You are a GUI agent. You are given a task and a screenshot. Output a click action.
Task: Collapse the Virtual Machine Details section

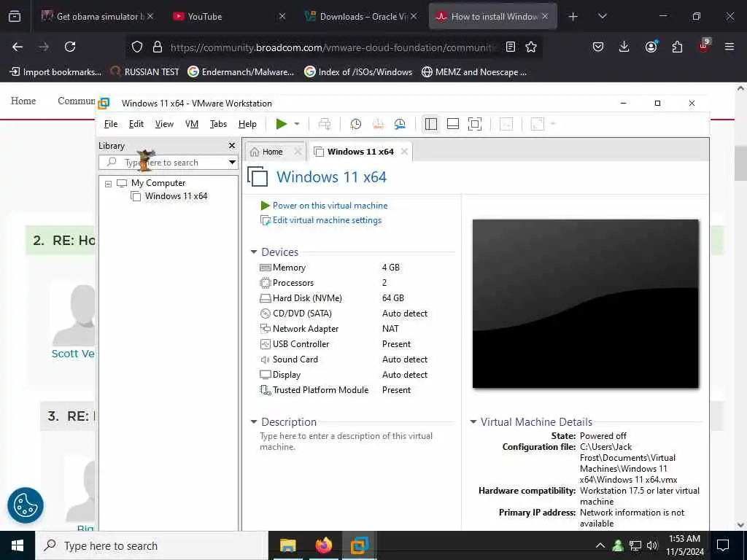pyautogui.click(x=473, y=422)
